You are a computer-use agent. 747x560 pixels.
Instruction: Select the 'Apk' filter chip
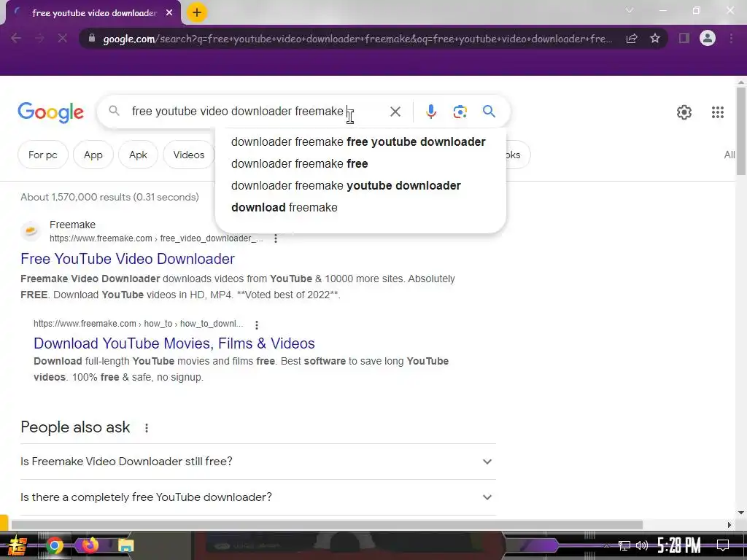tap(138, 155)
